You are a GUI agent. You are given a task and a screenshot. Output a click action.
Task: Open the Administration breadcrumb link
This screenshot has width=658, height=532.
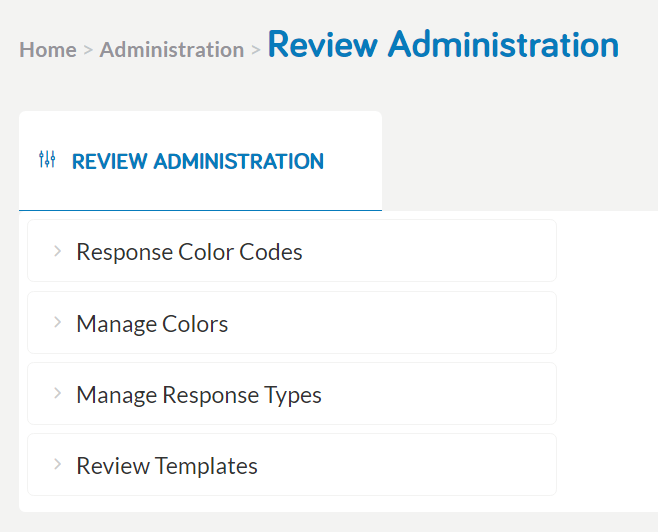pos(172,50)
